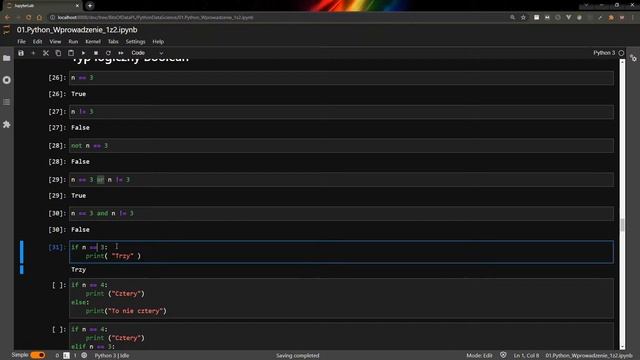Restart kernel and run all cells icon
The height and width of the screenshot is (360, 640).
pos(121,53)
